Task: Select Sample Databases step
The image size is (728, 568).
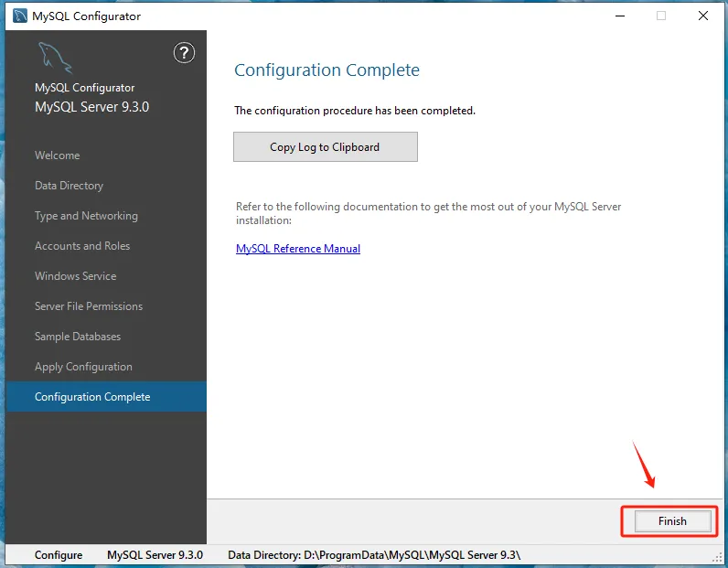Action: click(x=78, y=337)
